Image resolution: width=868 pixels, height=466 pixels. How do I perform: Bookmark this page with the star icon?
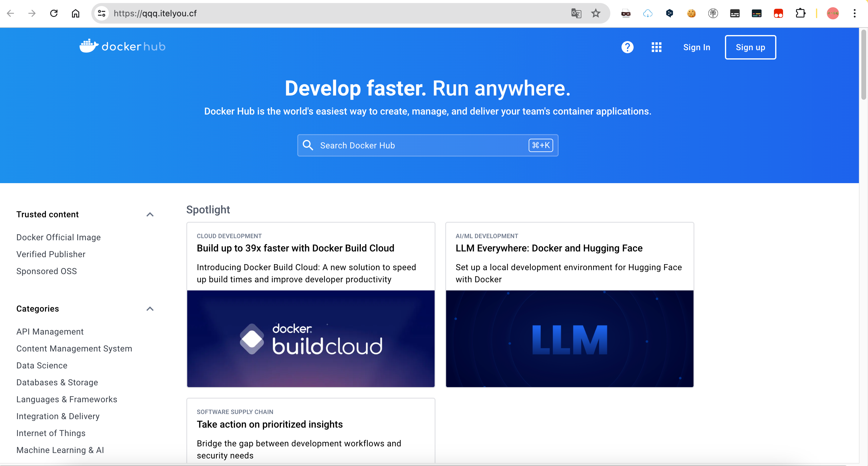[x=596, y=14]
